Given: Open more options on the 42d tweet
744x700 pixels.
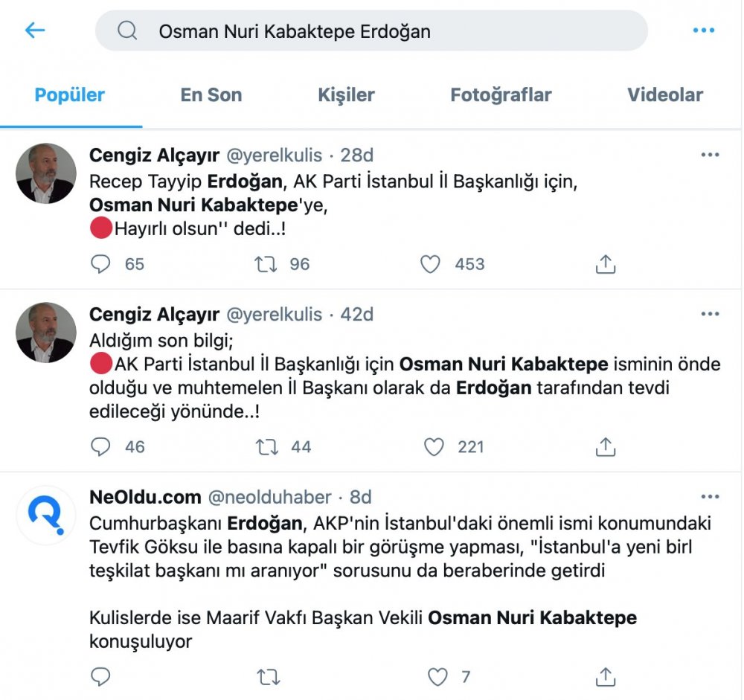Looking at the screenshot, I should [x=710, y=315].
